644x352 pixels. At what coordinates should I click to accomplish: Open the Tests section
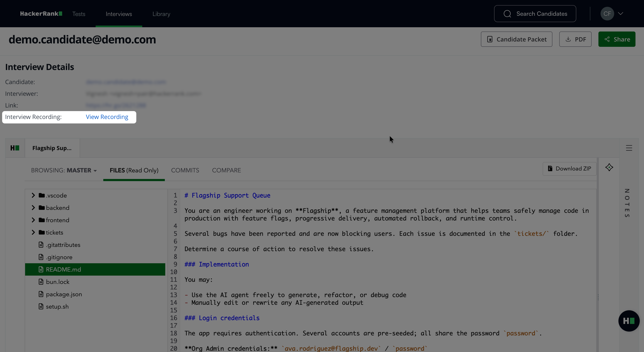pyautogui.click(x=79, y=14)
